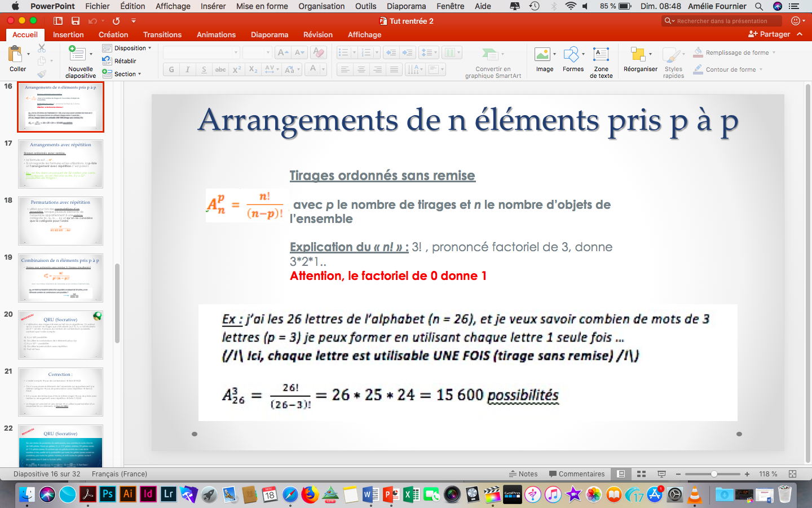This screenshot has width=812, height=508.
Task: Click fit slide to window icon
Action: [x=792, y=474]
